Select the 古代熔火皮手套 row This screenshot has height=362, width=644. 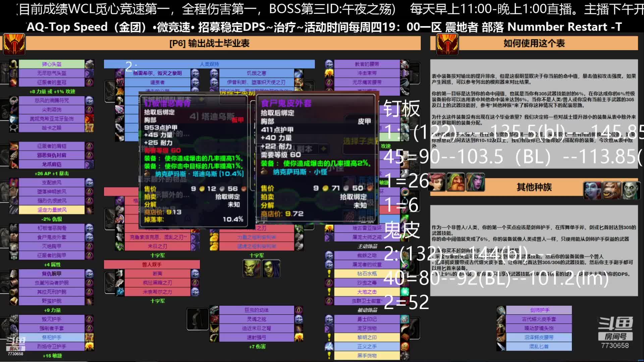tap(539, 319)
